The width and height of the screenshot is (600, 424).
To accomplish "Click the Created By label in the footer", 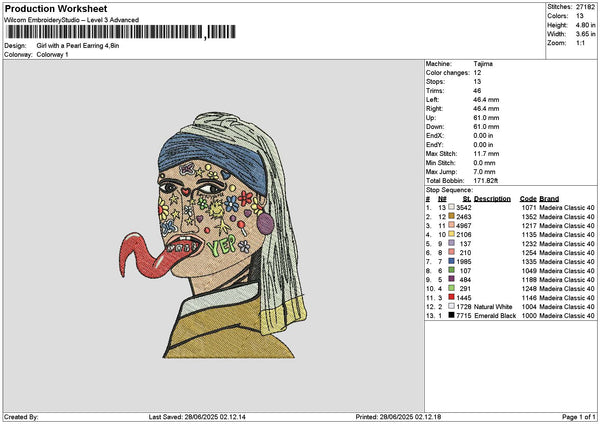I will pos(21,417).
